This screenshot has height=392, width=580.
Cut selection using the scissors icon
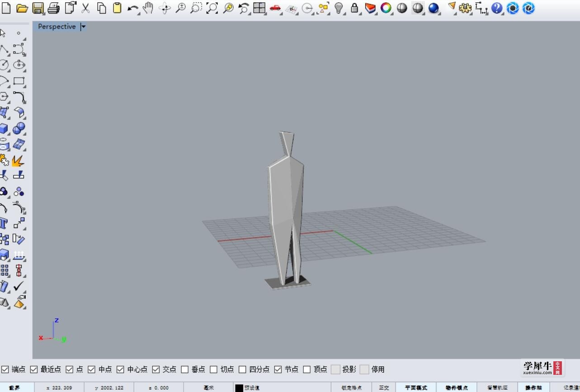(x=85, y=8)
